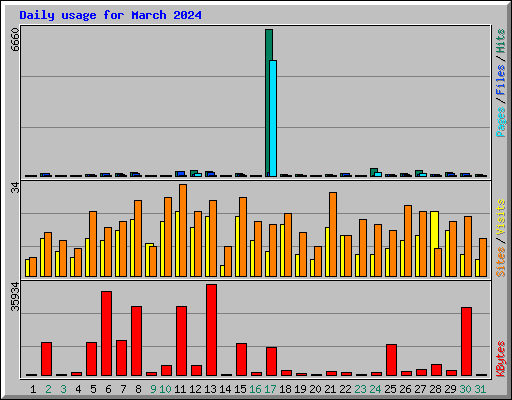Viewport: 512px width, 400px height.
Task: Click the orange Visits bar for day 8
Action: 138,238
